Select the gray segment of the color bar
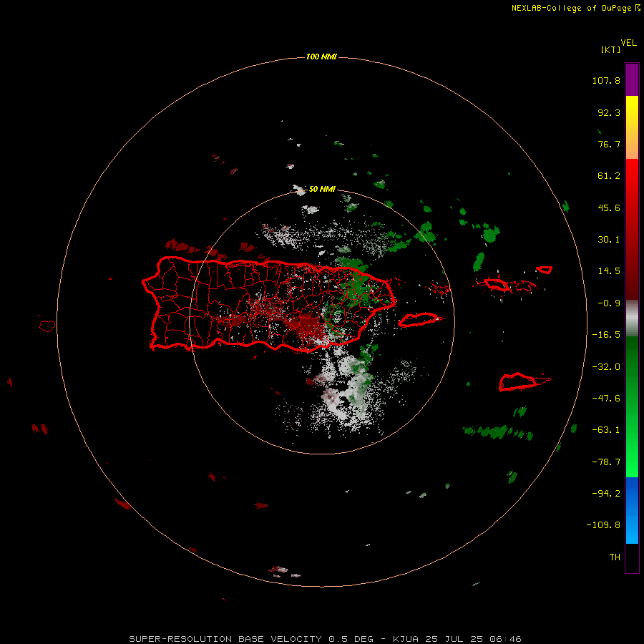Image resolution: width=644 pixels, height=644 pixels. point(632,318)
